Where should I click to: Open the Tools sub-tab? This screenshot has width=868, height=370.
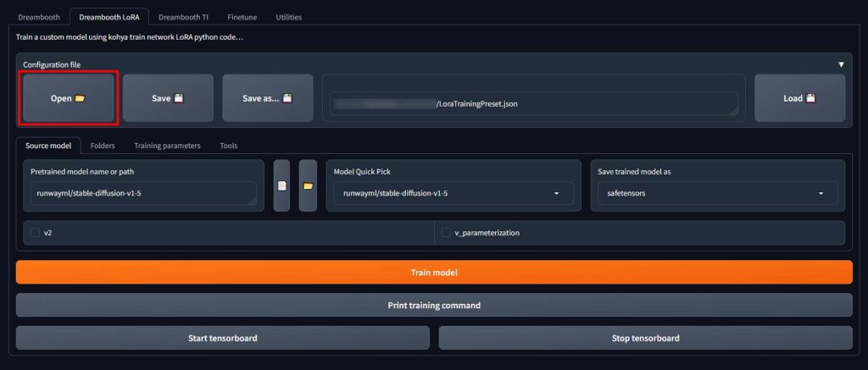[229, 146]
